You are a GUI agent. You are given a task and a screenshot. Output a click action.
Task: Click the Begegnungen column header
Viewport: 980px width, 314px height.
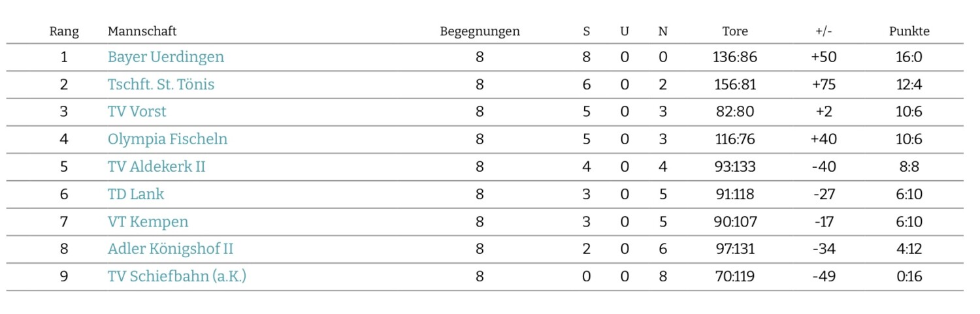[x=480, y=31]
